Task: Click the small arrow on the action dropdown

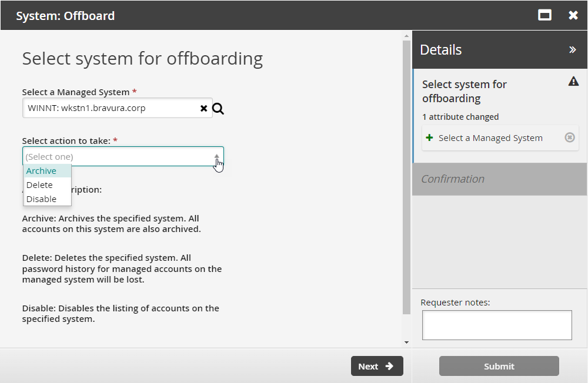Action: point(216,156)
